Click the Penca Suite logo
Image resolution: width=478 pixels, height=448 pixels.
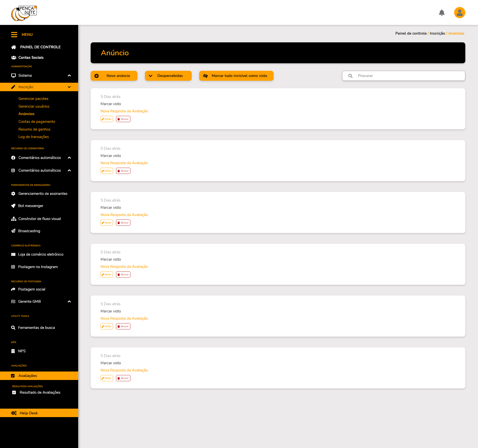24,13
